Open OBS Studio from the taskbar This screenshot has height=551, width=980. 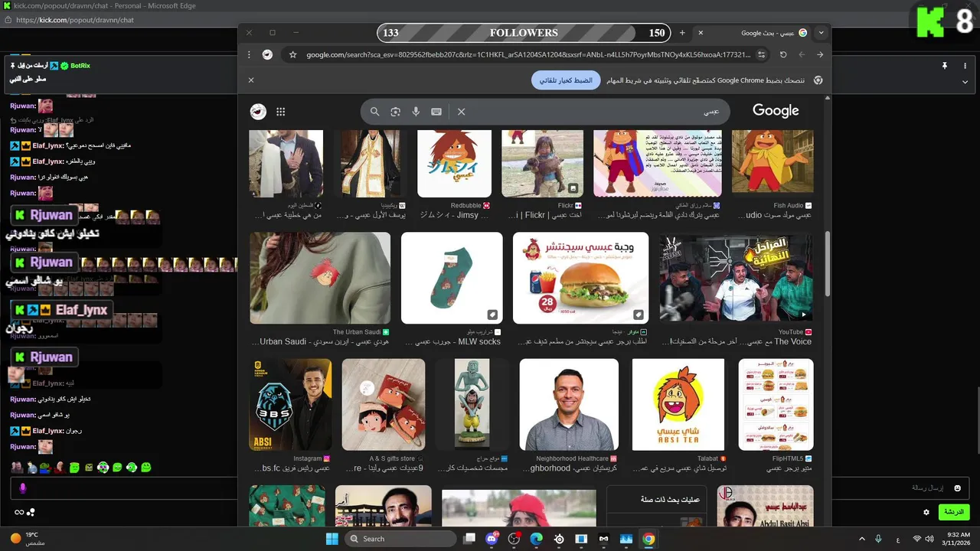pos(514,539)
